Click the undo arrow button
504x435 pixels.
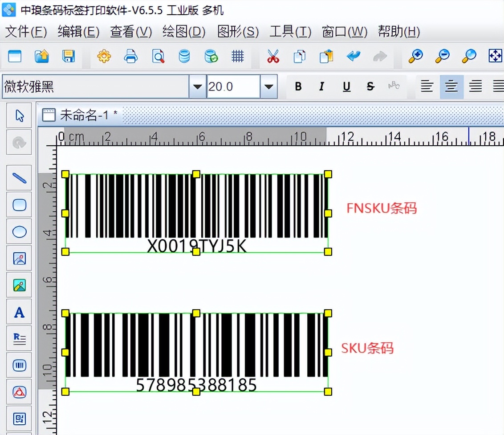(x=353, y=57)
